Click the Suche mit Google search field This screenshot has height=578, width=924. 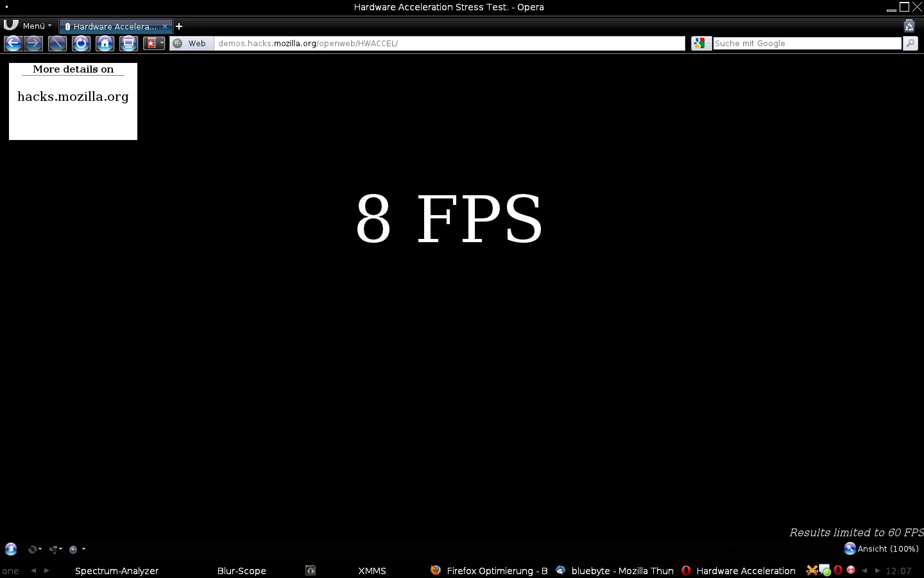click(807, 43)
